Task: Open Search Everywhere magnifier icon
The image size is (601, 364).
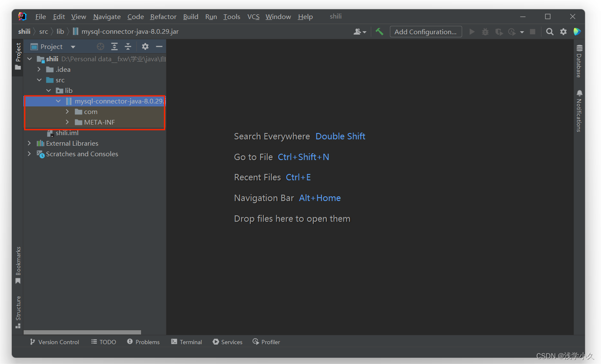Action: pyautogui.click(x=549, y=32)
